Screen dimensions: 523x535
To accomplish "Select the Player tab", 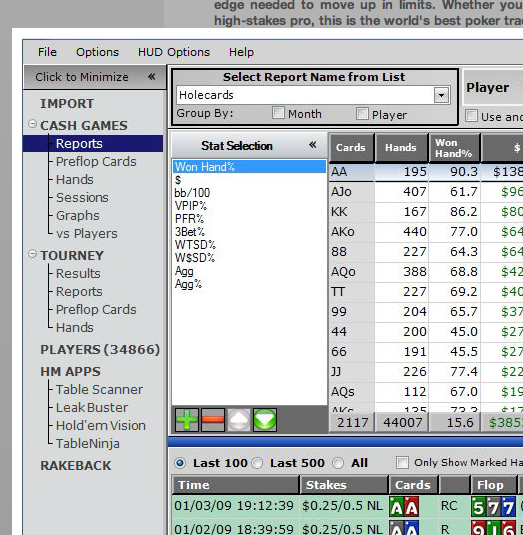I will click(493, 87).
